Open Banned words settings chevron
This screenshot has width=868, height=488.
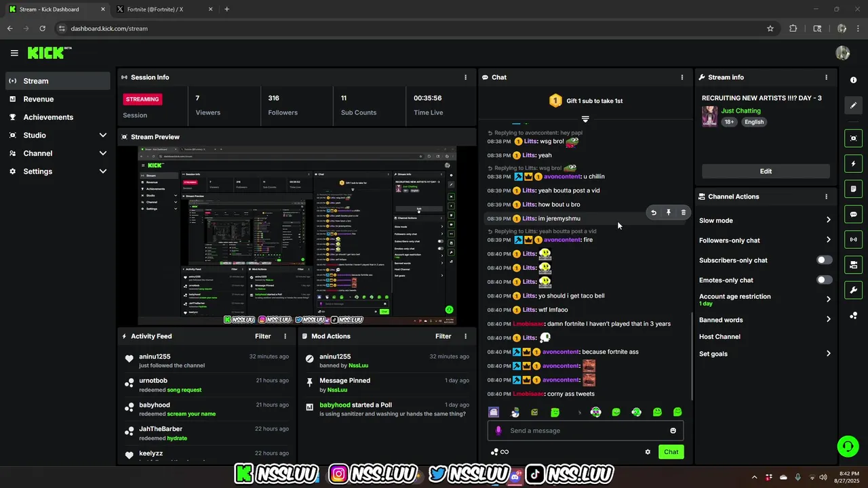(x=828, y=319)
